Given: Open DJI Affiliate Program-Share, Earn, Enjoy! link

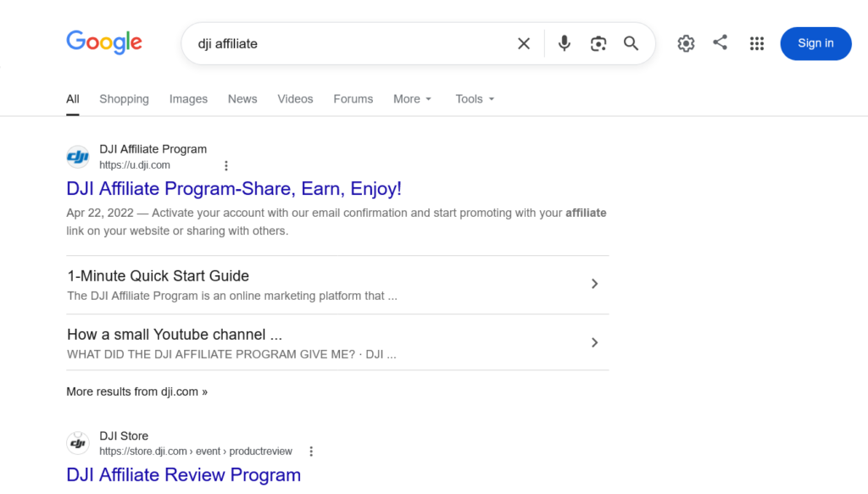Looking at the screenshot, I should [234, 189].
